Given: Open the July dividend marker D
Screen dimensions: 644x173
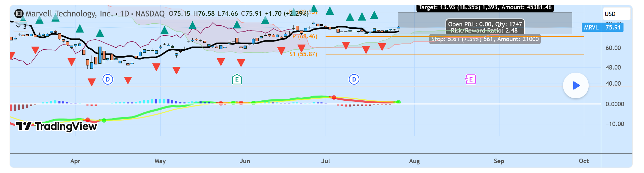Looking at the screenshot, I should (354, 79).
